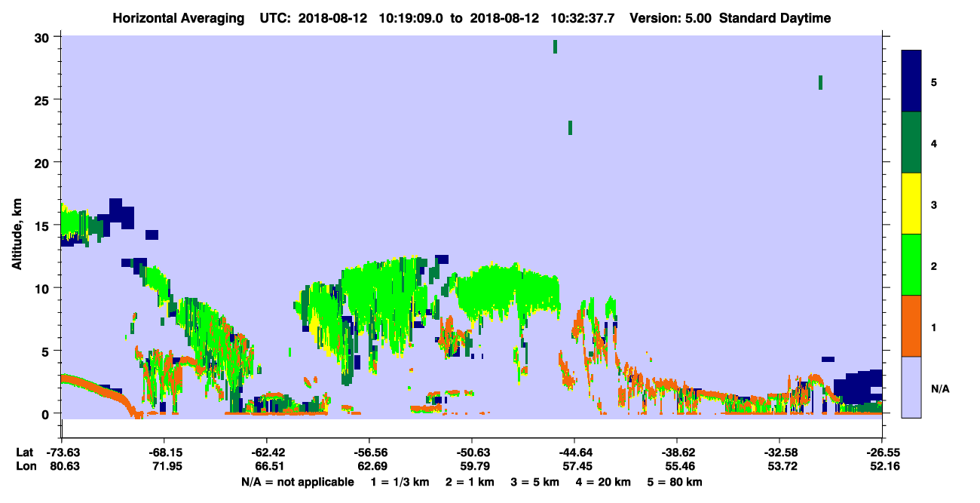Viewport: 980px width, 503px height.
Task: Click '4 = 20 km' legend text
Action: pos(605,482)
